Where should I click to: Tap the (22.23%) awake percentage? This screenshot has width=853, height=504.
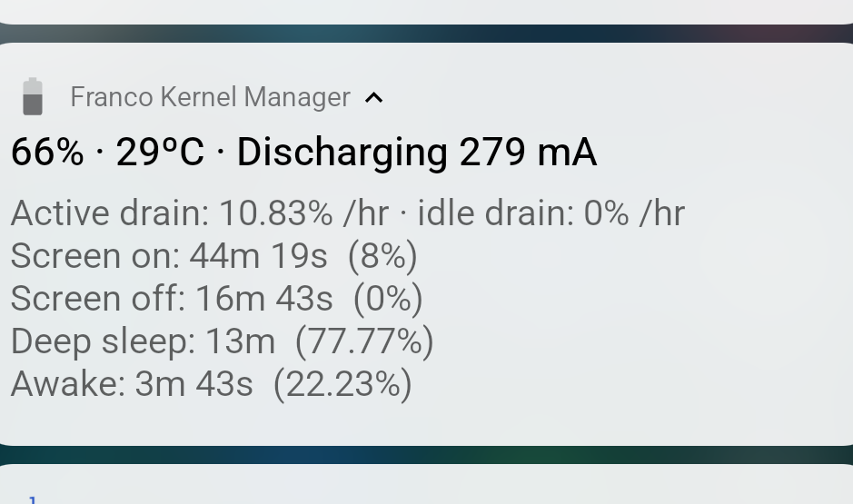[x=342, y=384]
